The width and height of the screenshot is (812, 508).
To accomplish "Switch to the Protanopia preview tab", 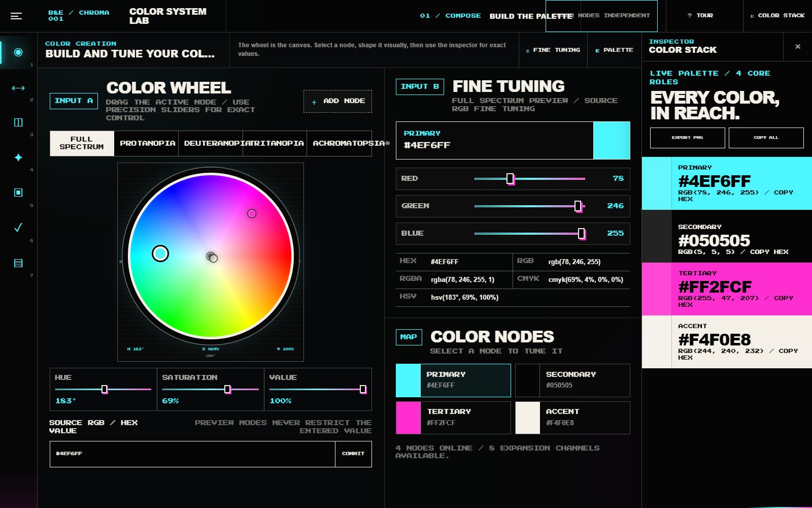I will click(147, 143).
